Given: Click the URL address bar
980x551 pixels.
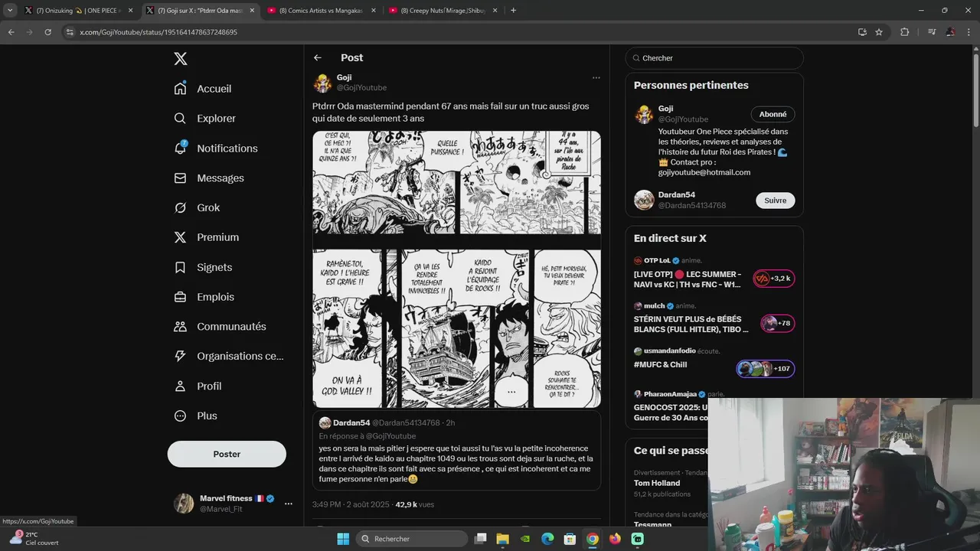Looking at the screenshot, I should coord(459,32).
